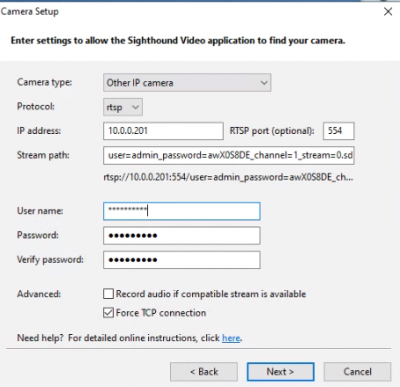Click the Camera Setup title text
Screen dimensions: 400x387
(30, 12)
